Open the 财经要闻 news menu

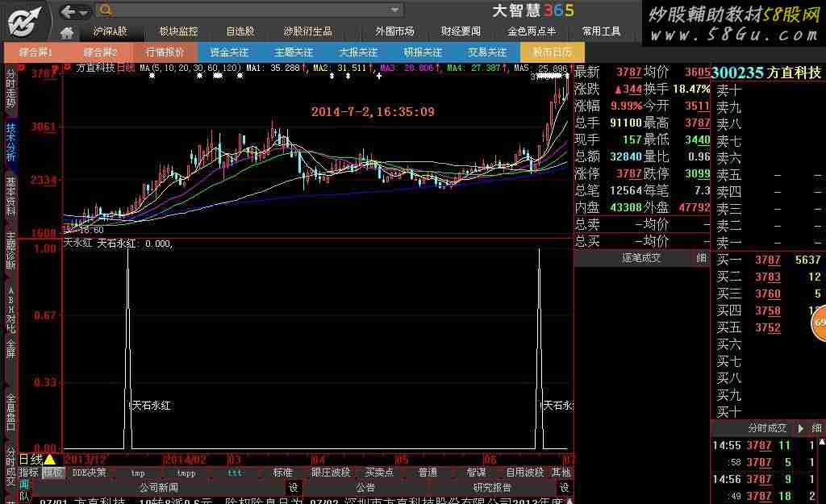coord(461,31)
